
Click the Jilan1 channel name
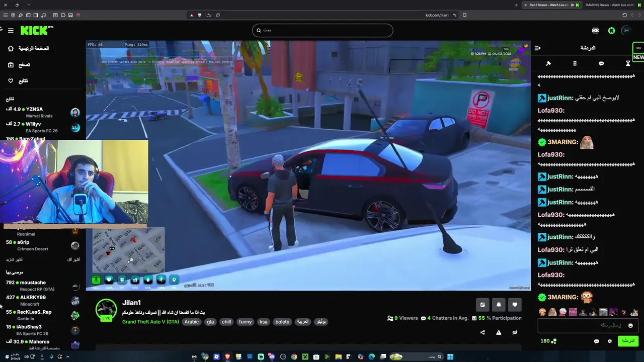click(x=131, y=303)
